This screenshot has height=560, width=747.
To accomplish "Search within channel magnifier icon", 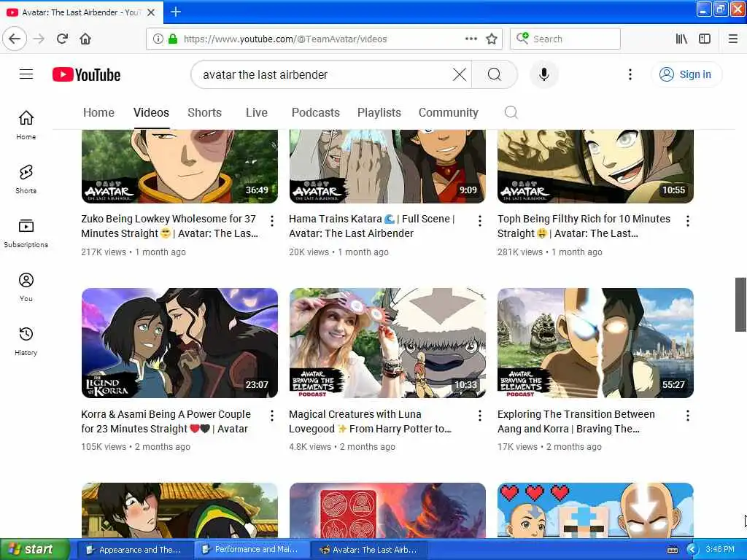I will [x=511, y=112].
